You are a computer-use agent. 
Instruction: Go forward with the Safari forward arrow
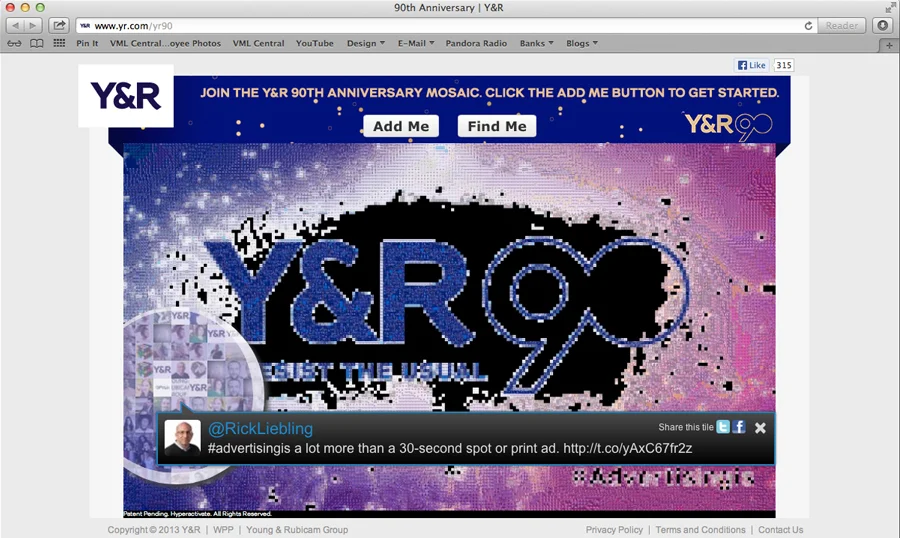tap(33, 25)
